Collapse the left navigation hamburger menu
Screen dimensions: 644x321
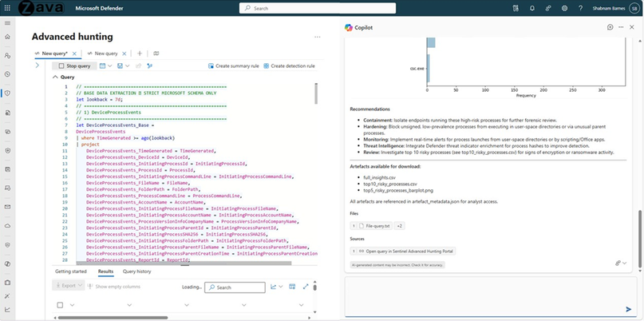pos(7,22)
